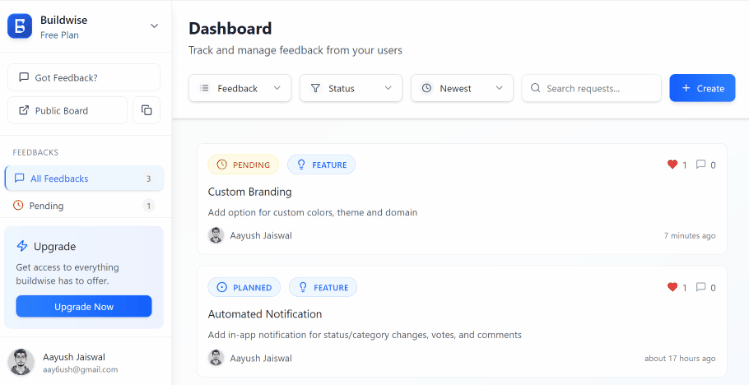Click Aayush Jaiswal avatar on Custom Branding

tap(216, 235)
